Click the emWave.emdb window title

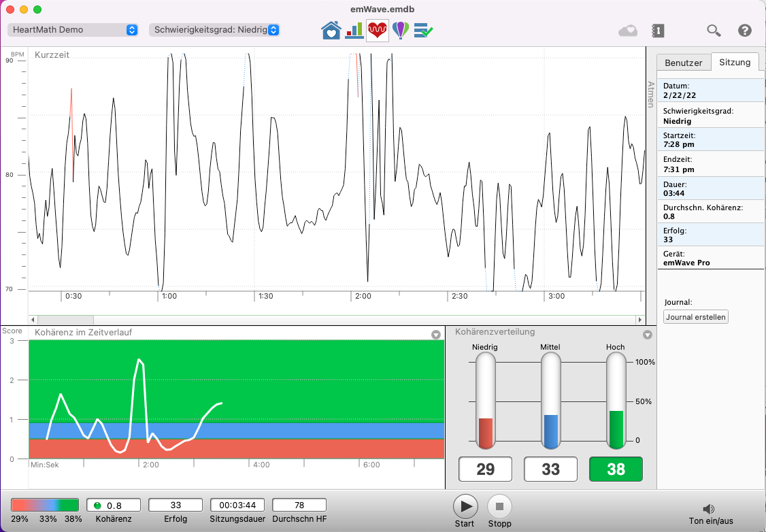click(382, 10)
